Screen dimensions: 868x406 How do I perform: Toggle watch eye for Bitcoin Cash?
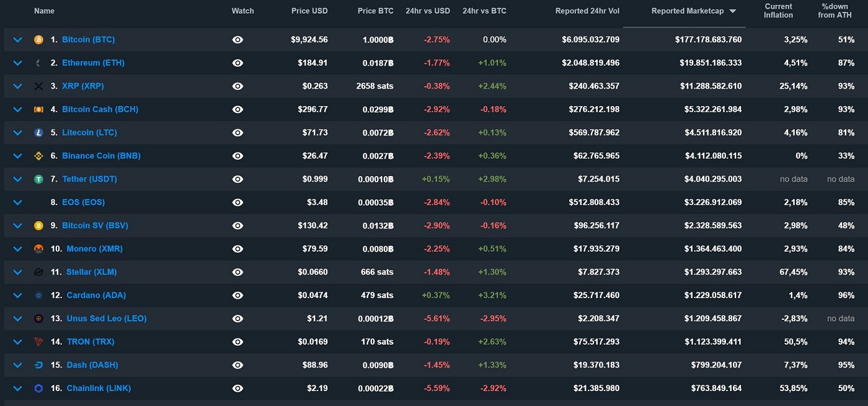point(237,109)
